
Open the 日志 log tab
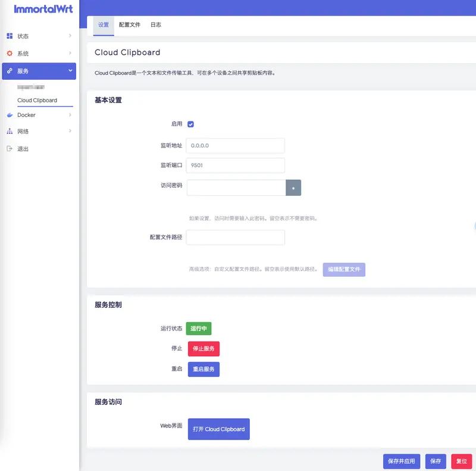click(x=156, y=25)
